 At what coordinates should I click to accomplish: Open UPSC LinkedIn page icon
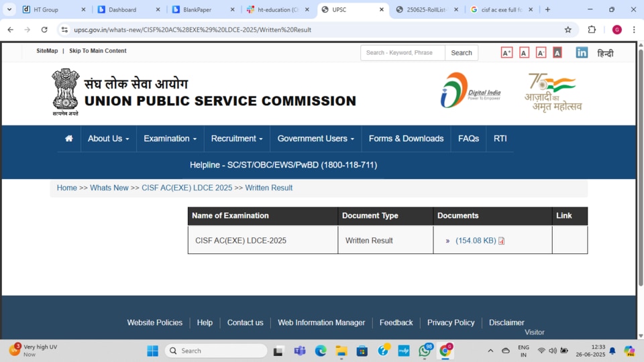tap(582, 52)
